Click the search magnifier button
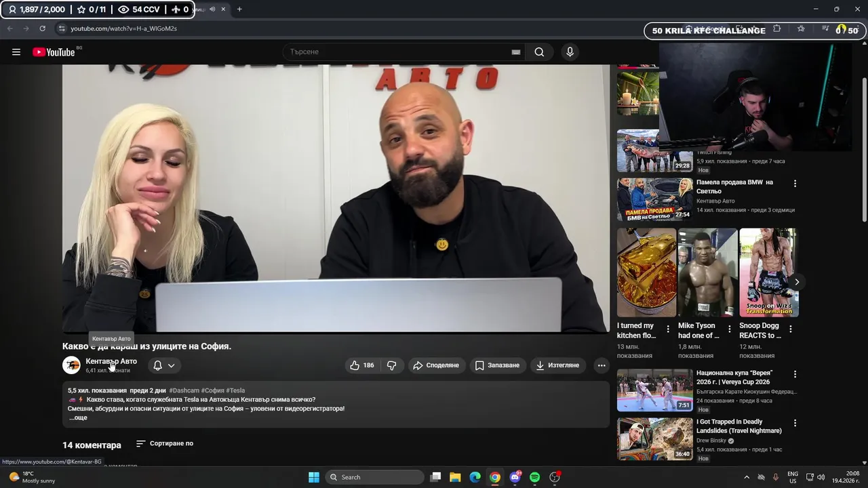This screenshot has width=868, height=488. [x=539, y=52]
